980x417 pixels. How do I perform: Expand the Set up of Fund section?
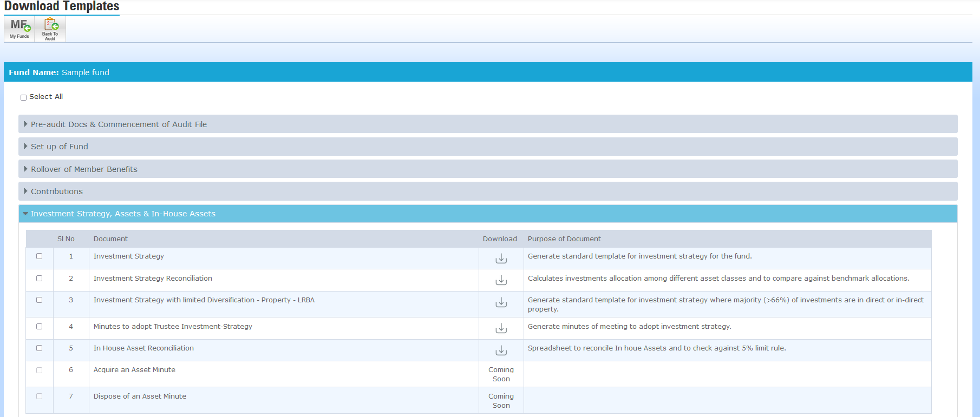tap(60, 147)
